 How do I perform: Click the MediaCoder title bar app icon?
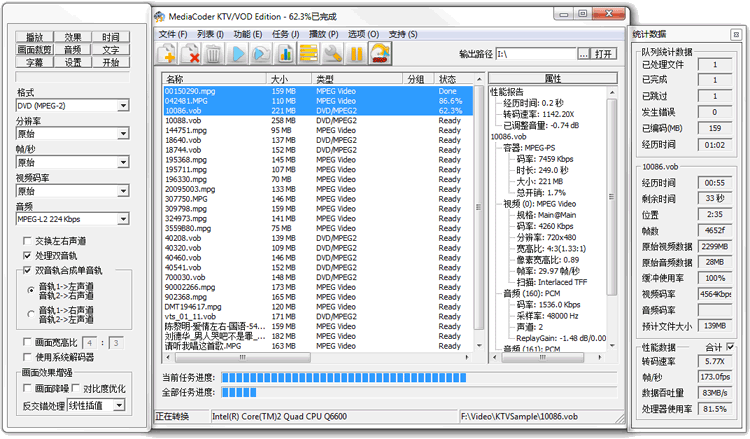click(x=160, y=17)
